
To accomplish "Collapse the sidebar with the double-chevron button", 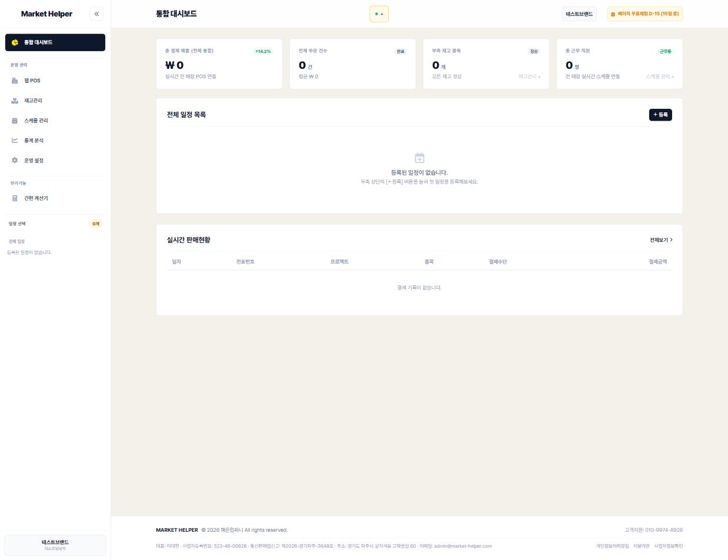I will click(x=96, y=14).
